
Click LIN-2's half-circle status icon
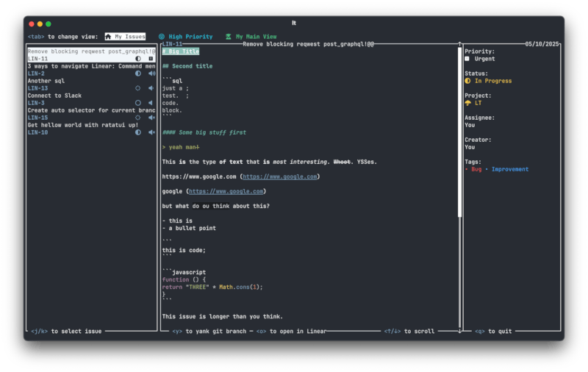tap(138, 74)
